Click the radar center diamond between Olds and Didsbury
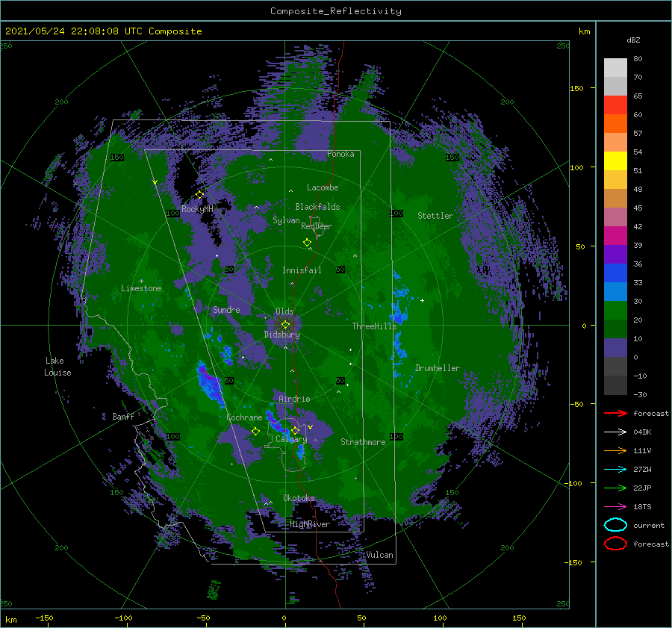The image size is (672, 628). [x=285, y=325]
